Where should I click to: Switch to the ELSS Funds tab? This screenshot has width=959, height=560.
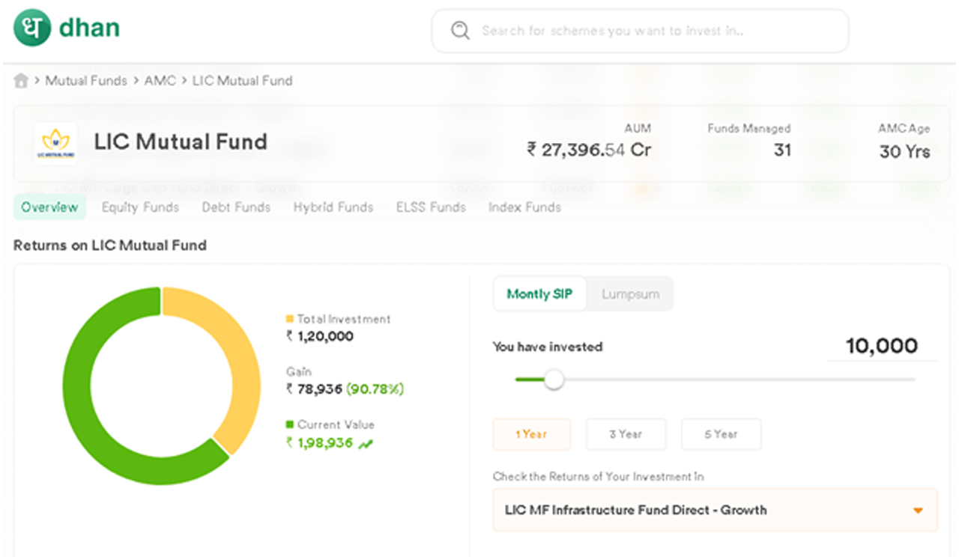click(431, 207)
